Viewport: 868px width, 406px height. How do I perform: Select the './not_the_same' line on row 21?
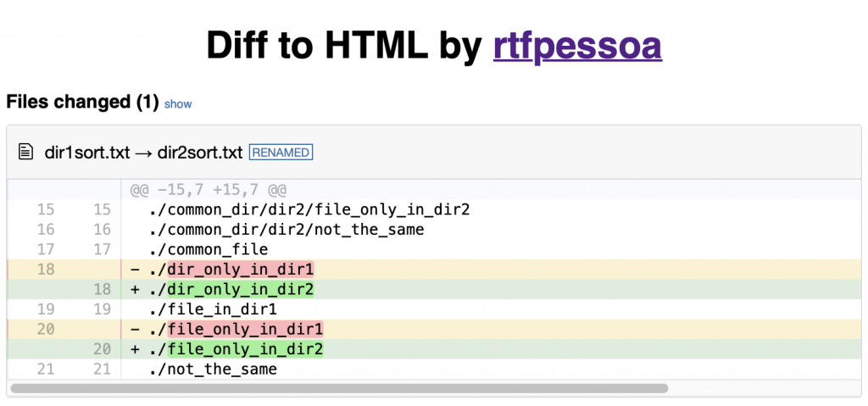213,369
